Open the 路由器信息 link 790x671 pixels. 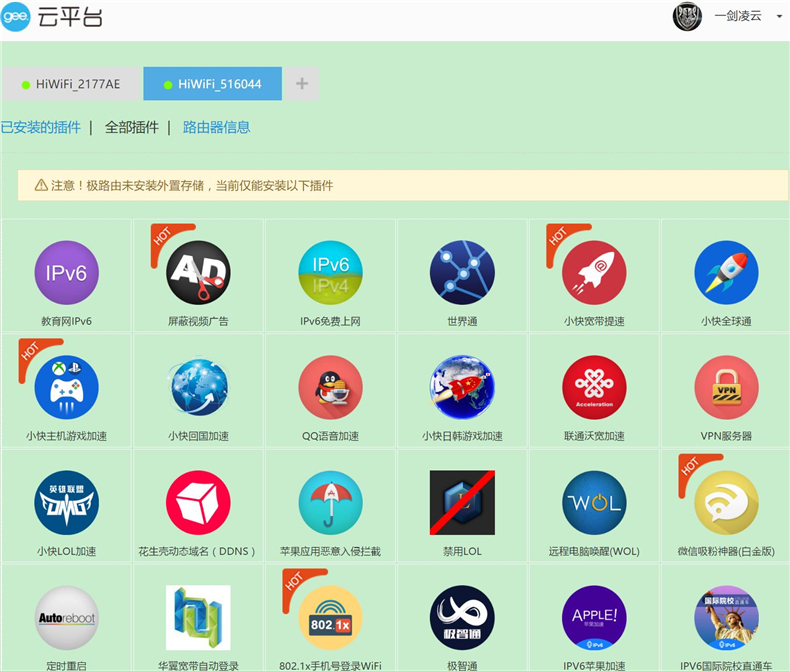point(216,127)
